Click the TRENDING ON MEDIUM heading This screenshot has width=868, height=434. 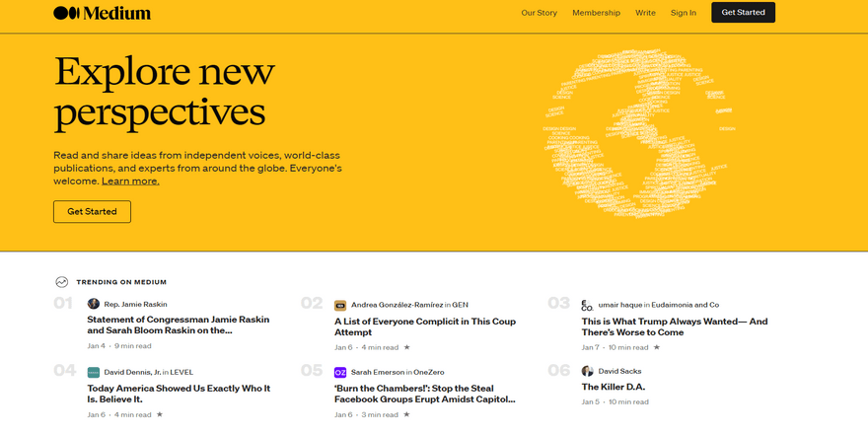coord(121,282)
